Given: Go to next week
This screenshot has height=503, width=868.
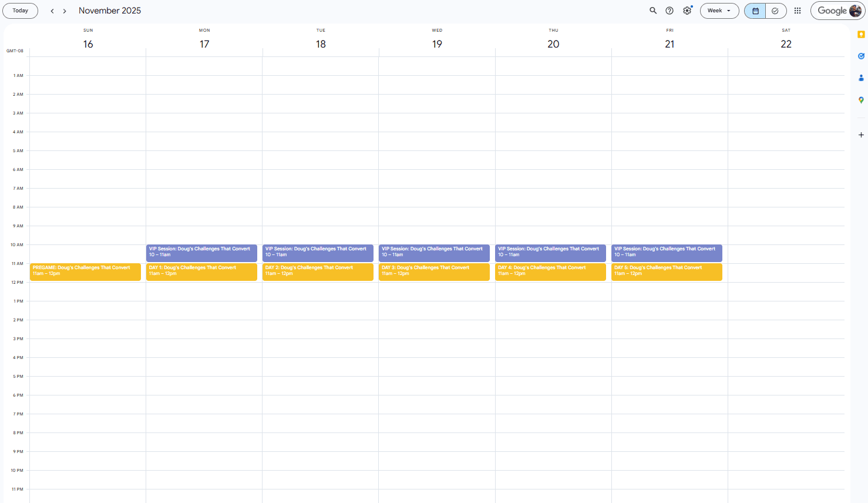Looking at the screenshot, I should tap(65, 11).
